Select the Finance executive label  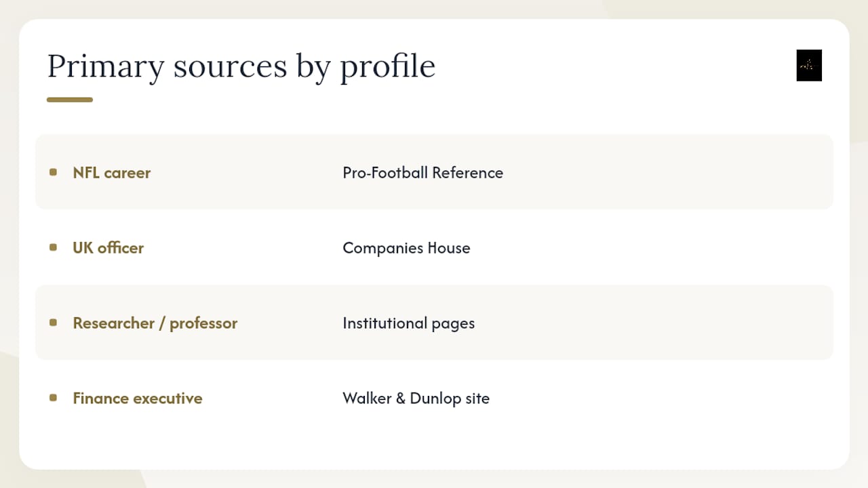tap(138, 399)
